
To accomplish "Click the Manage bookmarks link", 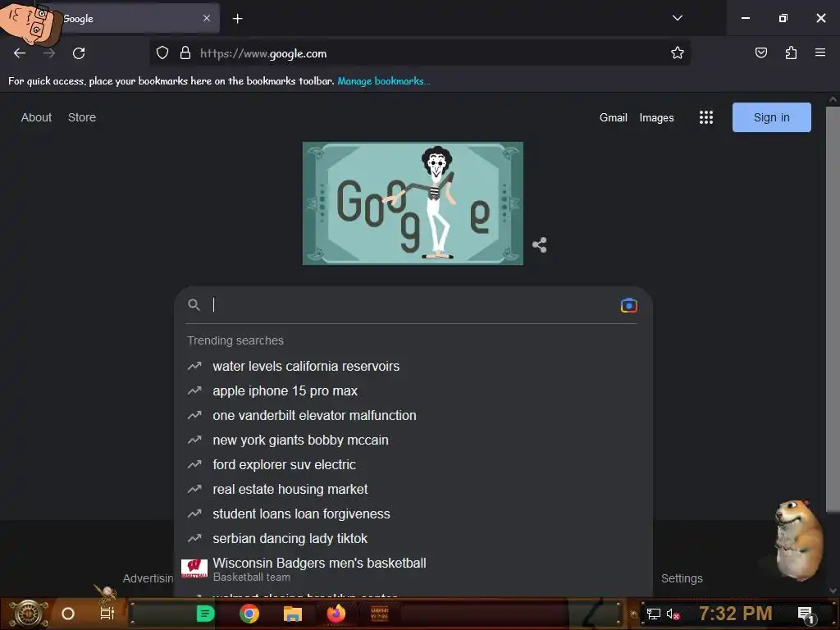I will (384, 81).
